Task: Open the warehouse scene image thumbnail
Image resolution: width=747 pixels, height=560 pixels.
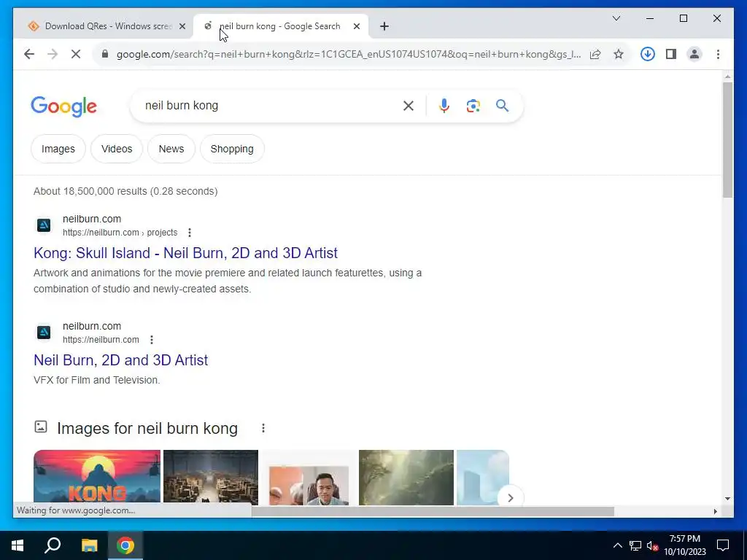Action: (211, 477)
